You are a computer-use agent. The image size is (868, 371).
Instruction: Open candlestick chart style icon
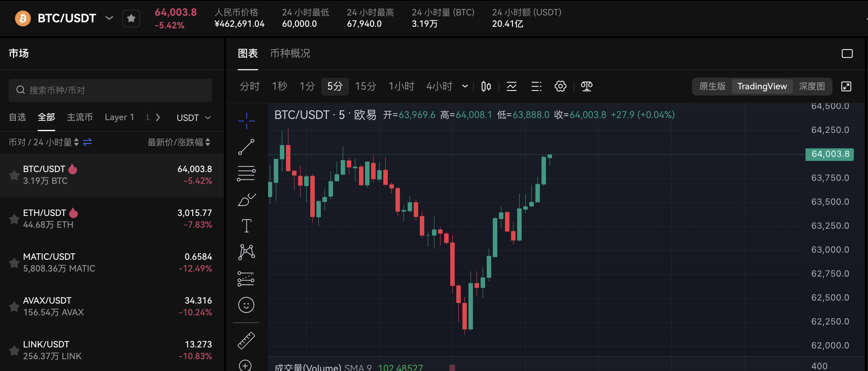486,86
